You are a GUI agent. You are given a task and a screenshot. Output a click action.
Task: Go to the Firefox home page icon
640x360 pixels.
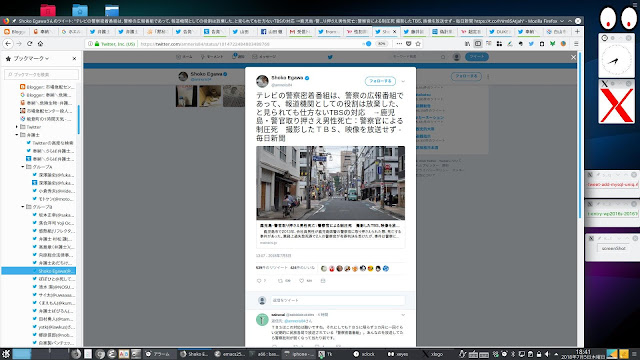[x=40, y=44]
